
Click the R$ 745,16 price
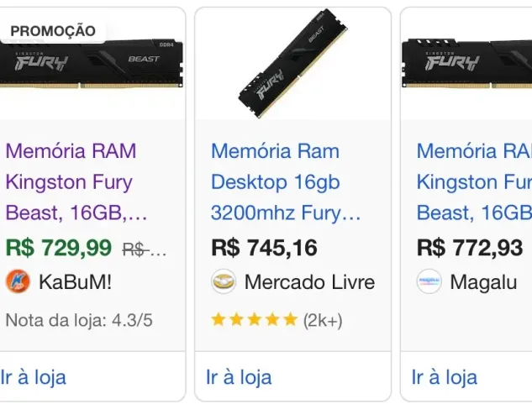click(x=264, y=248)
